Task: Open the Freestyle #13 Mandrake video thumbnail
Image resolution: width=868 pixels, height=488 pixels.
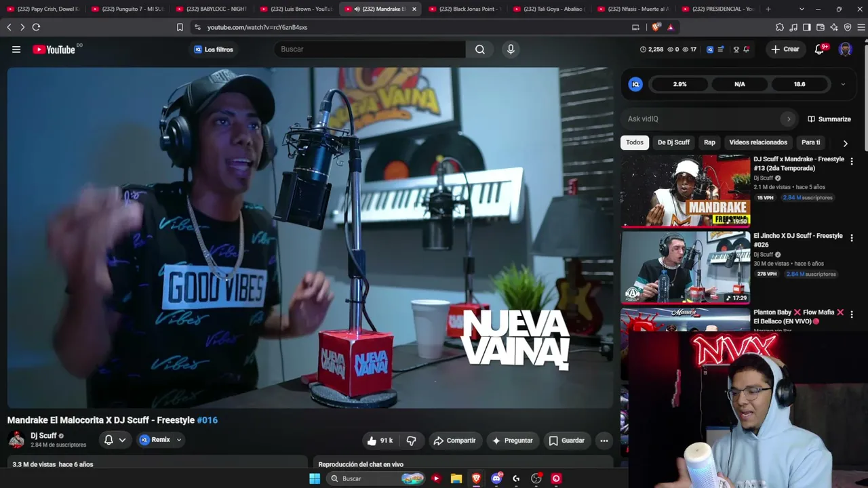Action: click(x=686, y=190)
